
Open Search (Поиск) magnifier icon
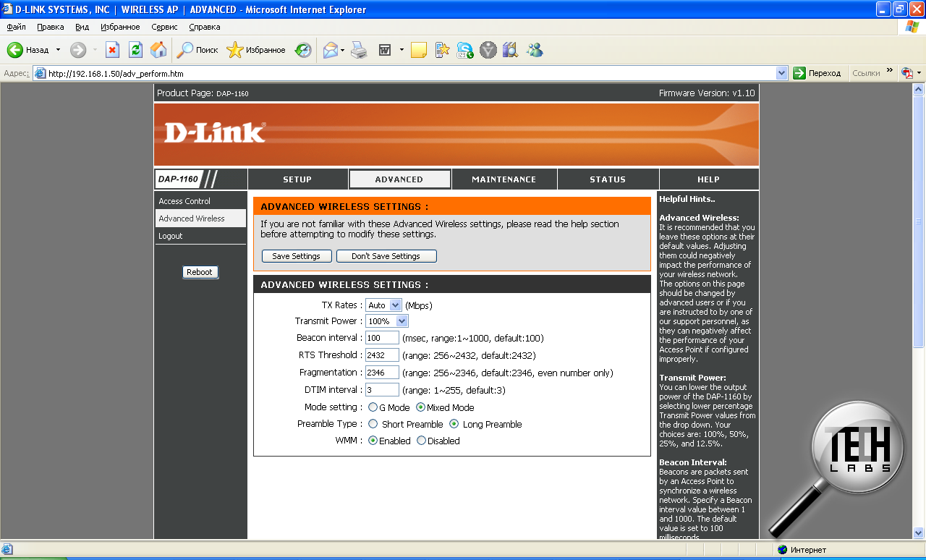[x=185, y=50]
